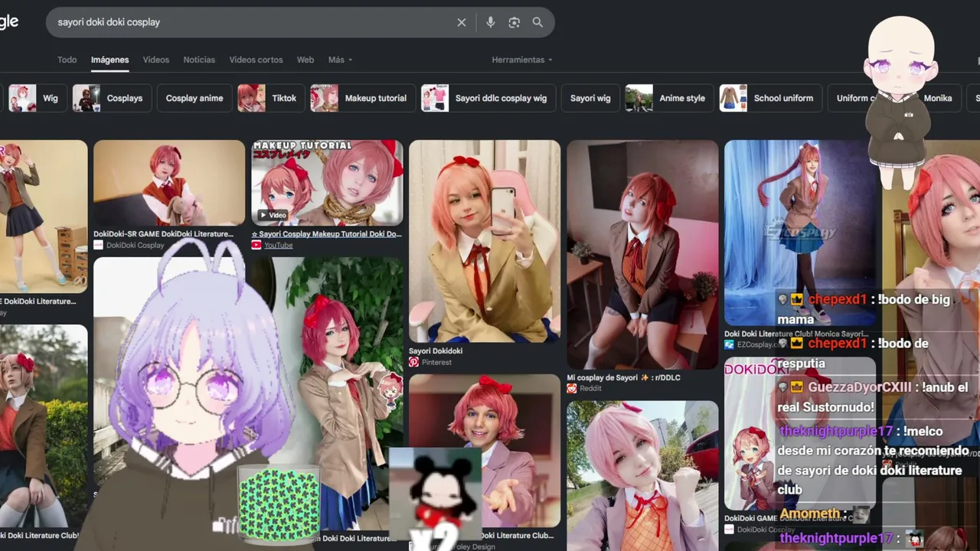Open Google Lens image search icon

pos(514,22)
